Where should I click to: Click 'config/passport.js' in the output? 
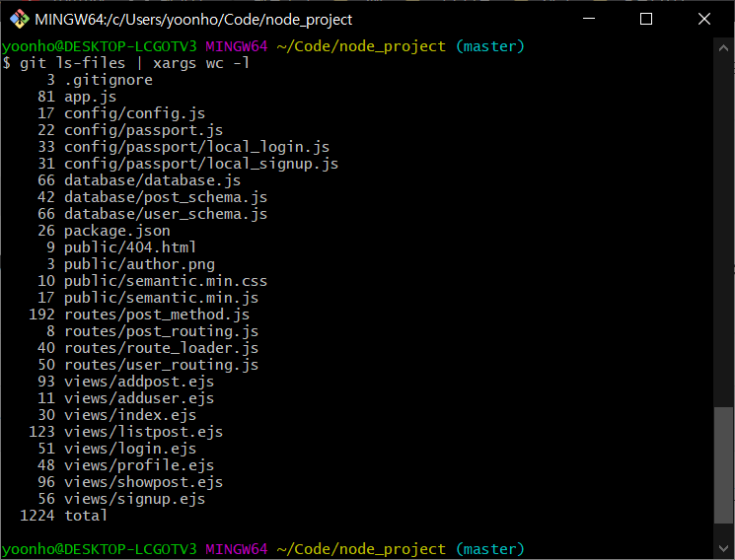pos(143,130)
